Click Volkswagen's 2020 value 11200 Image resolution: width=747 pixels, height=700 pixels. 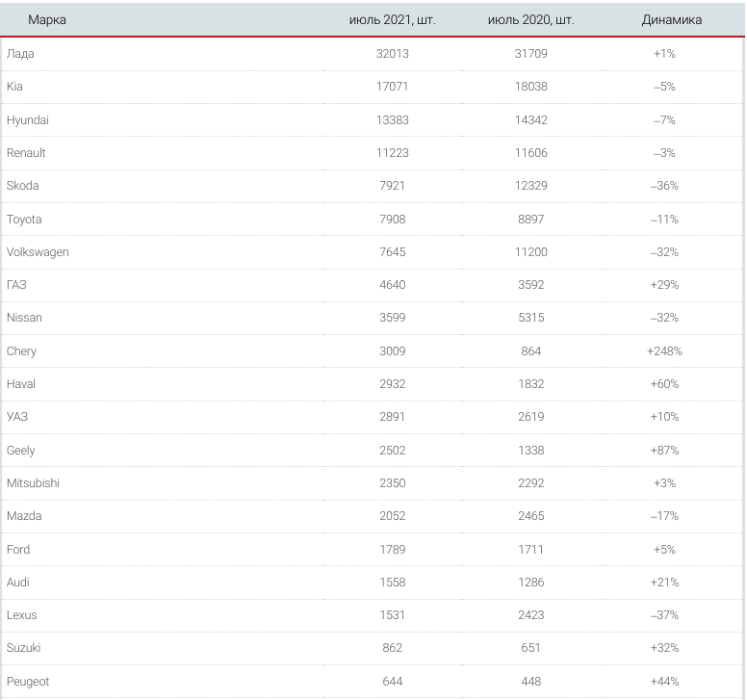[x=530, y=252]
